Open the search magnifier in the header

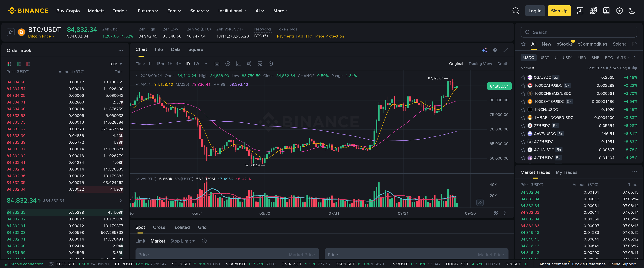coord(516,11)
